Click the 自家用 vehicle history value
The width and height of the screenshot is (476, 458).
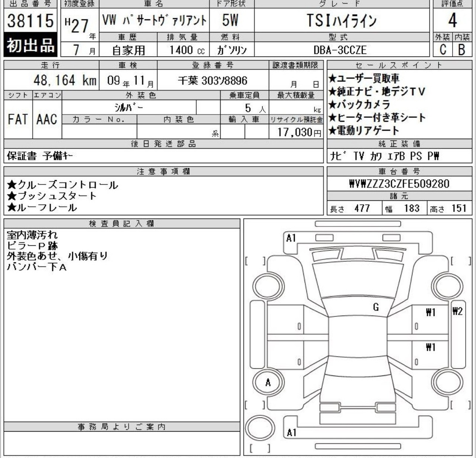(x=128, y=50)
